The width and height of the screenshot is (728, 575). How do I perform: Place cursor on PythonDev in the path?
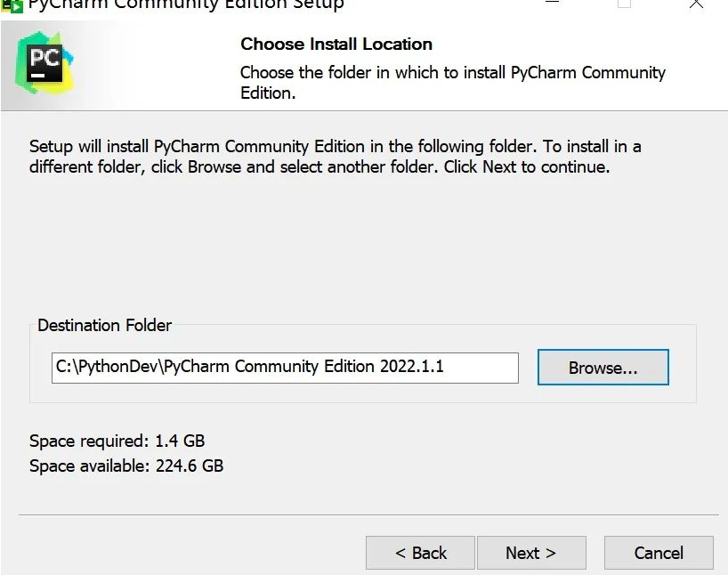119,367
